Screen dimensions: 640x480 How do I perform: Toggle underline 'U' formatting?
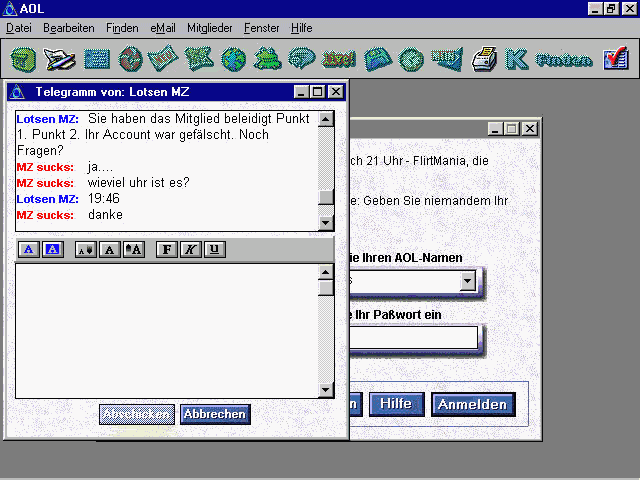point(215,249)
